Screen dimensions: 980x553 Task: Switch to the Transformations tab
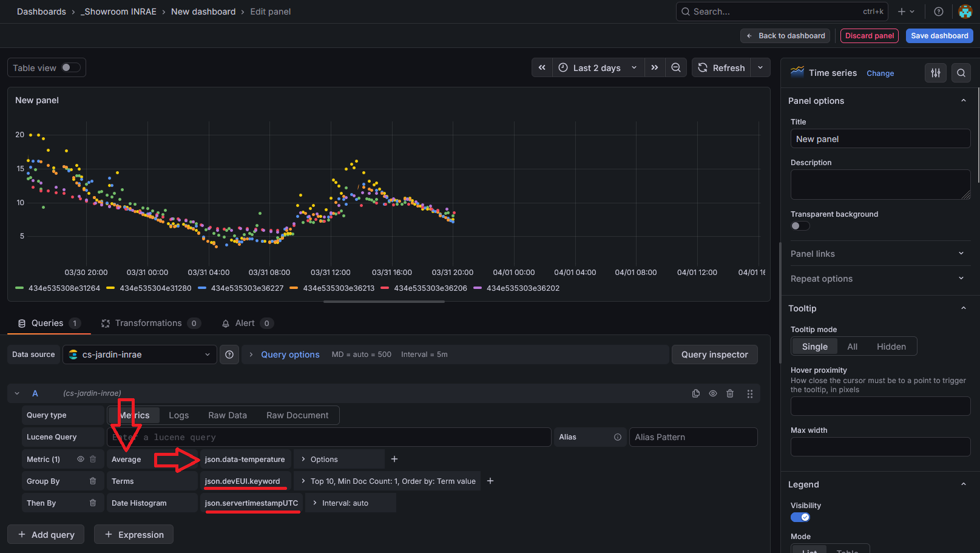150,323
